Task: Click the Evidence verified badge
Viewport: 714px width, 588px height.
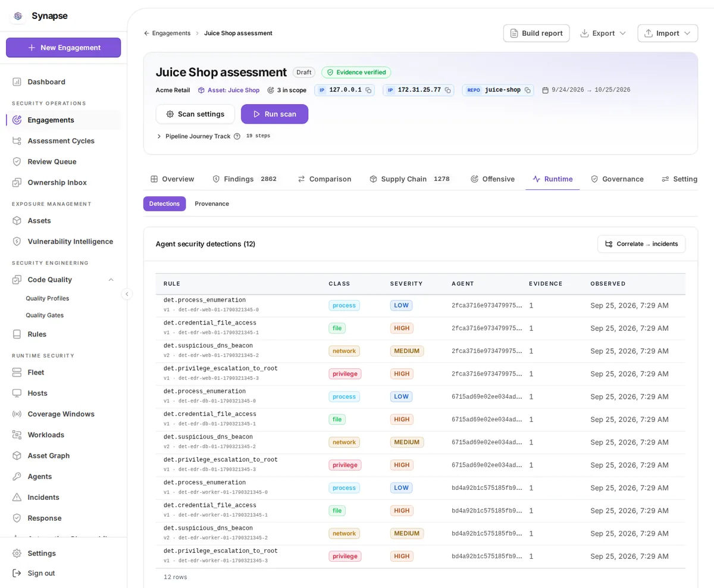Action: (356, 73)
